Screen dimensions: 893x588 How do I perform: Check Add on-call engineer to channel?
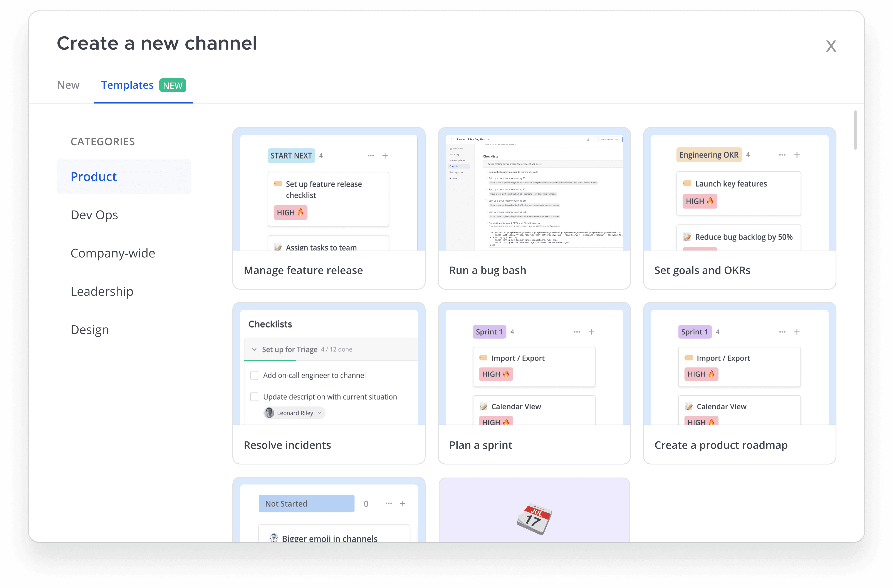(254, 375)
